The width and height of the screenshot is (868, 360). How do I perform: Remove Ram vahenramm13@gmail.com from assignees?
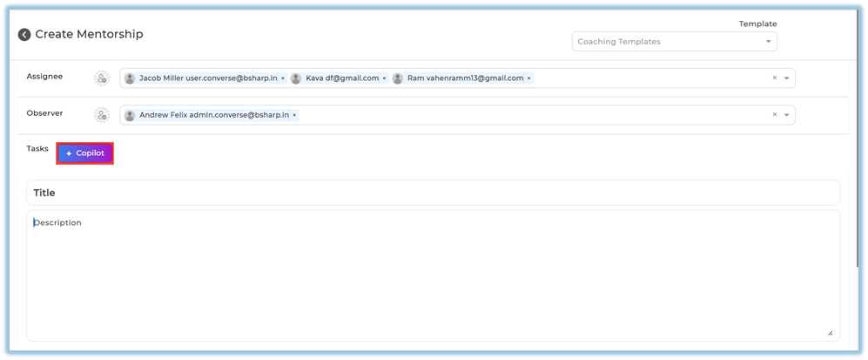tap(528, 78)
